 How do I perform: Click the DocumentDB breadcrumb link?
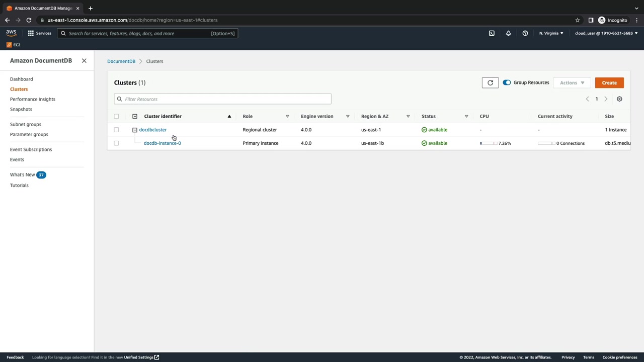pos(121,61)
